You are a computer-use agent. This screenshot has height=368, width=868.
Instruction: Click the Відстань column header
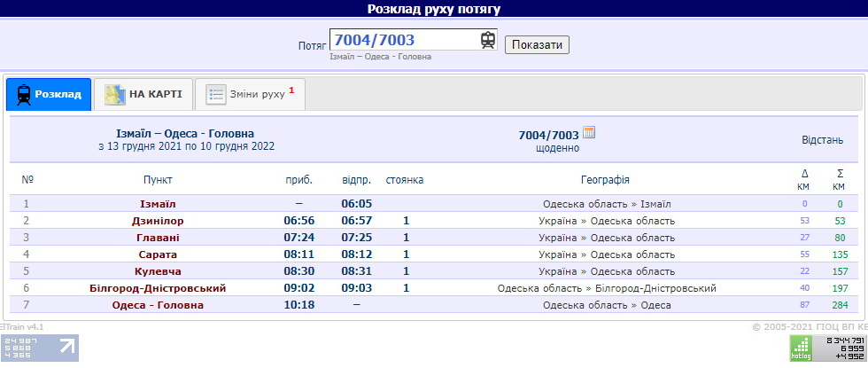[823, 140]
